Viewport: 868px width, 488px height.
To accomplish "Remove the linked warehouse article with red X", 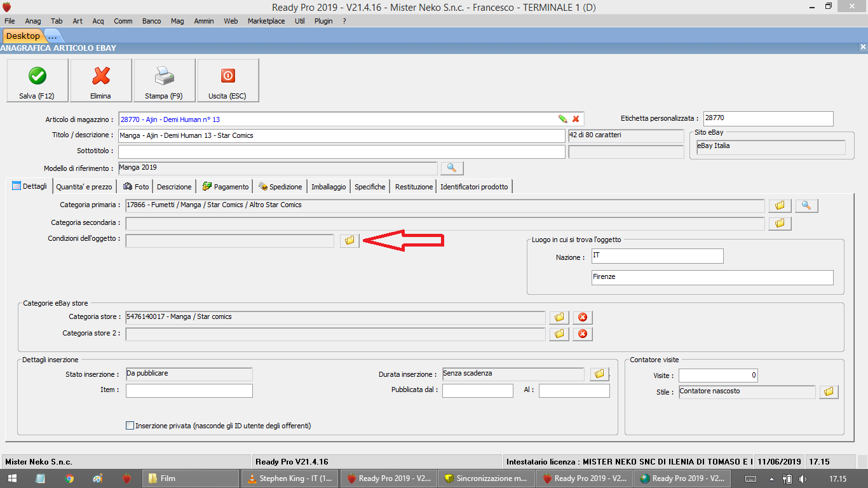I will click(x=576, y=119).
